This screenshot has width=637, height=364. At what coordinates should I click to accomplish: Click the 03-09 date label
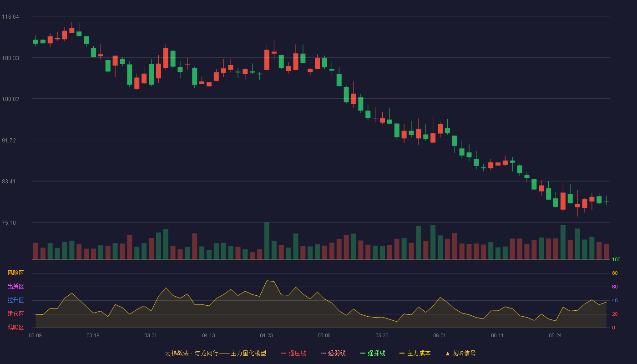[35, 335]
